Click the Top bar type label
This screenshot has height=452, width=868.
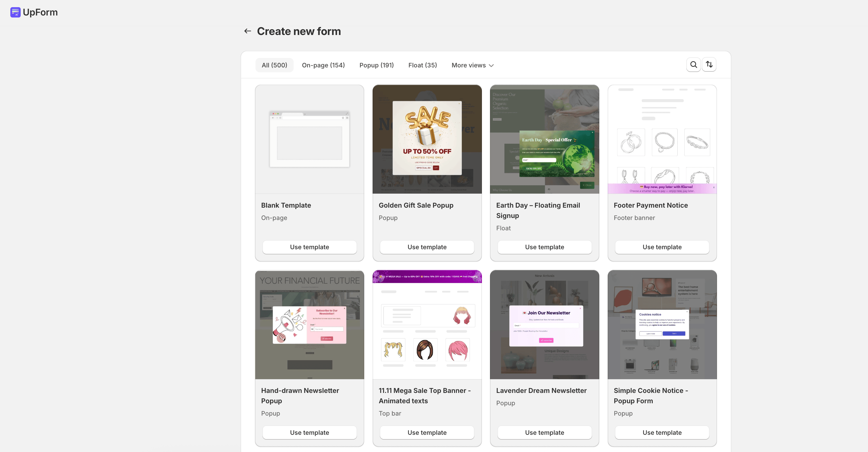click(x=390, y=413)
